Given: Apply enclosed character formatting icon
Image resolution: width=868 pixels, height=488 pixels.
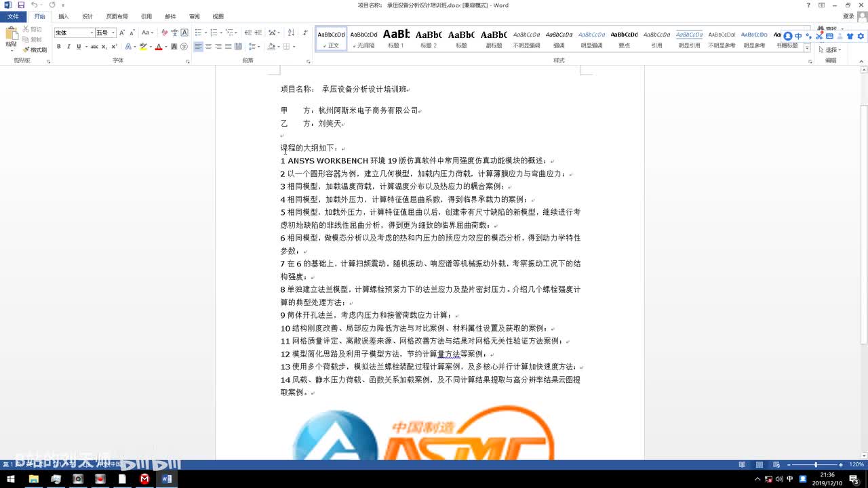Looking at the screenshot, I should coord(184,47).
